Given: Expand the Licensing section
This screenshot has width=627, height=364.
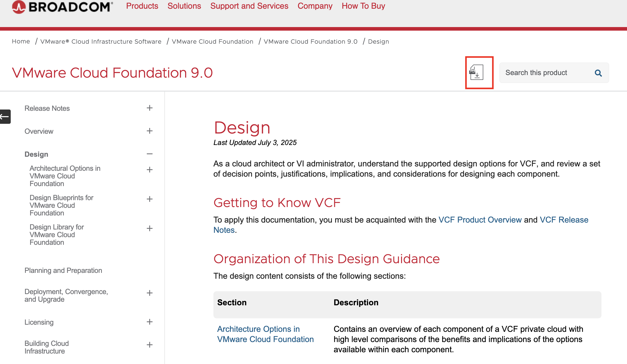Looking at the screenshot, I should point(150,322).
